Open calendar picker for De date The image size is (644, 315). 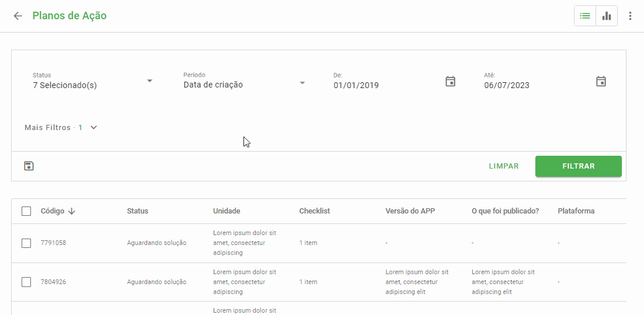[x=451, y=81]
